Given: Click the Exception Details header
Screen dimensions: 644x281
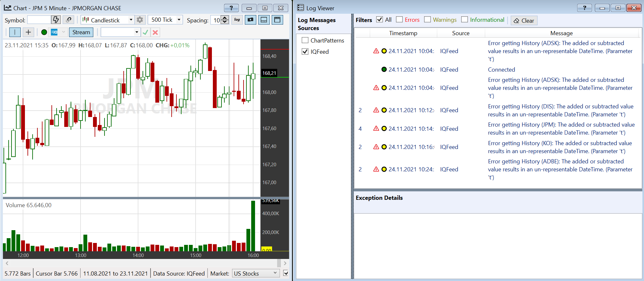Looking at the screenshot, I should pyautogui.click(x=379, y=198).
